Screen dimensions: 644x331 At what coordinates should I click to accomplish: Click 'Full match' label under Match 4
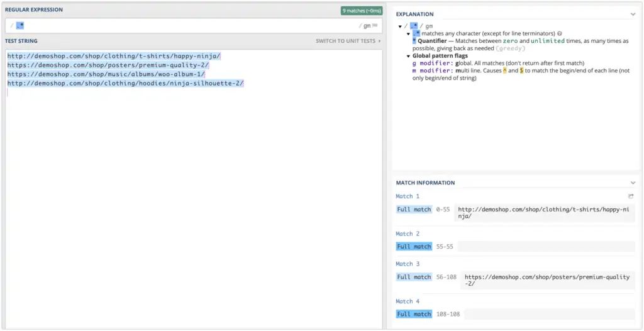pyautogui.click(x=414, y=315)
